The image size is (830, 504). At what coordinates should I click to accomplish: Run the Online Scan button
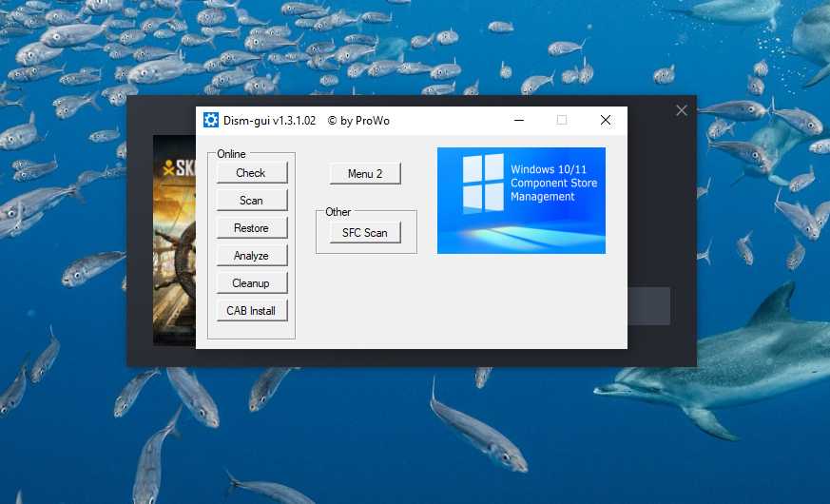coord(252,201)
